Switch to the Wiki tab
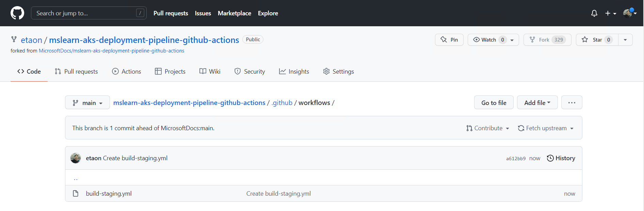 tap(210, 71)
